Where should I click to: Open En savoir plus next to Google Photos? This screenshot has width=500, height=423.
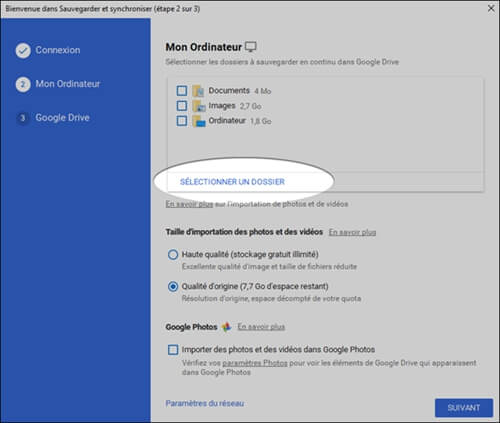pyautogui.click(x=261, y=327)
